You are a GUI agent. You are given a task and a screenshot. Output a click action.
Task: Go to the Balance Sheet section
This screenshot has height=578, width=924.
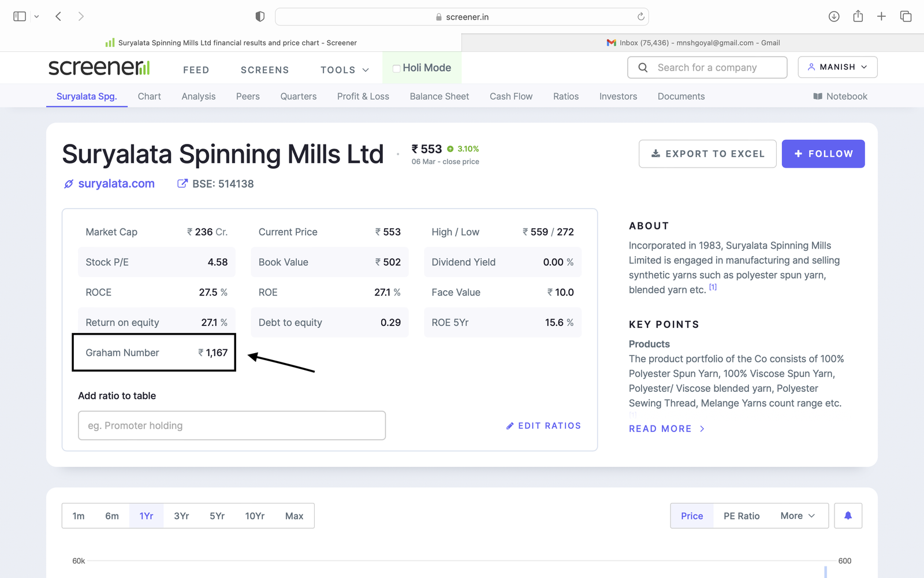(x=439, y=97)
